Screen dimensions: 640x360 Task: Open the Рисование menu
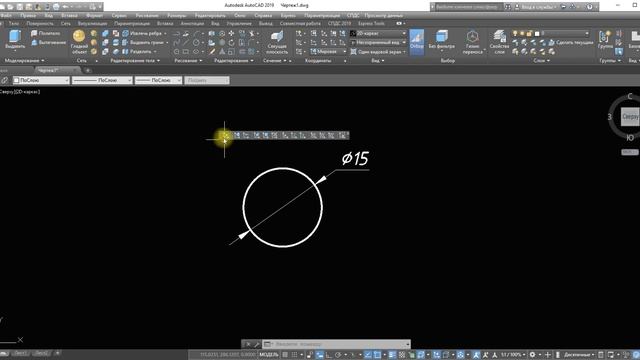point(147,16)
